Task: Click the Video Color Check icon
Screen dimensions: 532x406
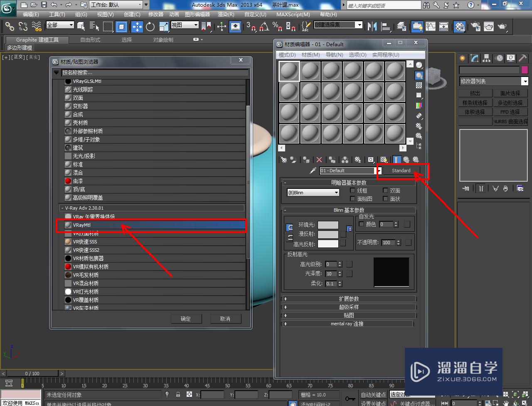Action: [419, 105]
